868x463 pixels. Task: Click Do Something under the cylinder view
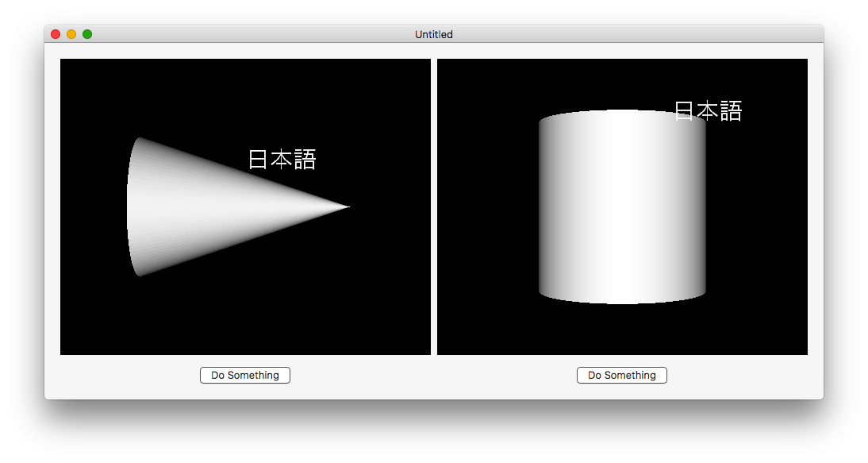coord(622,375)
